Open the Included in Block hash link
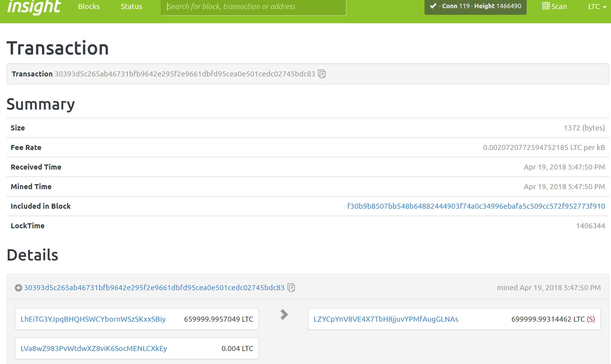Viewport: 611px width, 364px height. tap(476, 206)
